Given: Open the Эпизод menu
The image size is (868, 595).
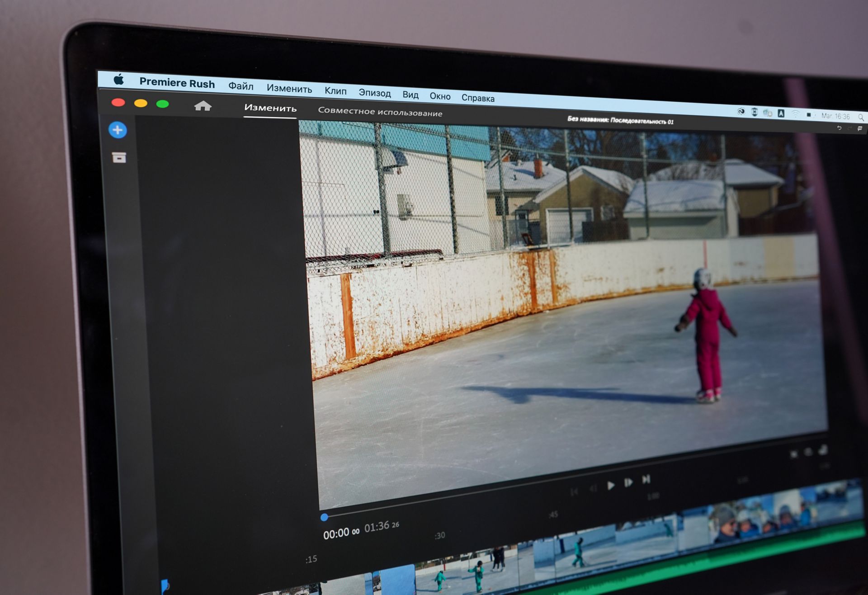Looking at the screenshot, I should click(x=375, y=93).
